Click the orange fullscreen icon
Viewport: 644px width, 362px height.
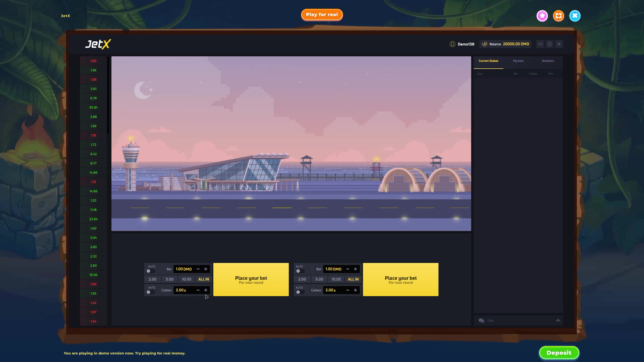558,16
